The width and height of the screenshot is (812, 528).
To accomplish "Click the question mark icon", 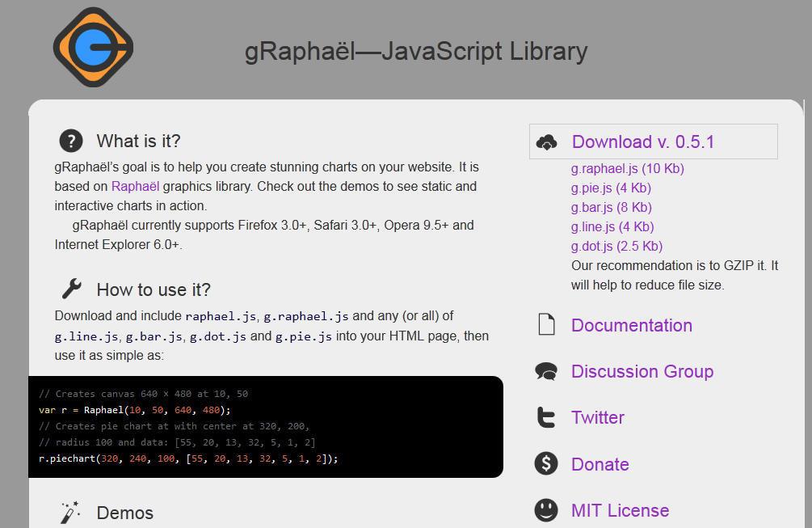I will [71, 141].
